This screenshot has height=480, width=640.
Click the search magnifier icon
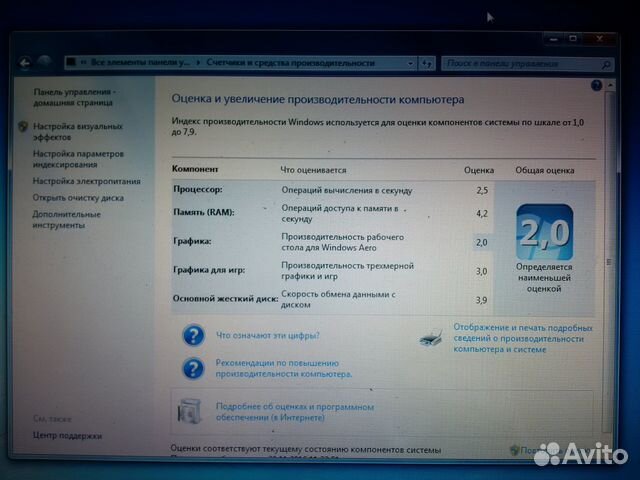point(606,64)
